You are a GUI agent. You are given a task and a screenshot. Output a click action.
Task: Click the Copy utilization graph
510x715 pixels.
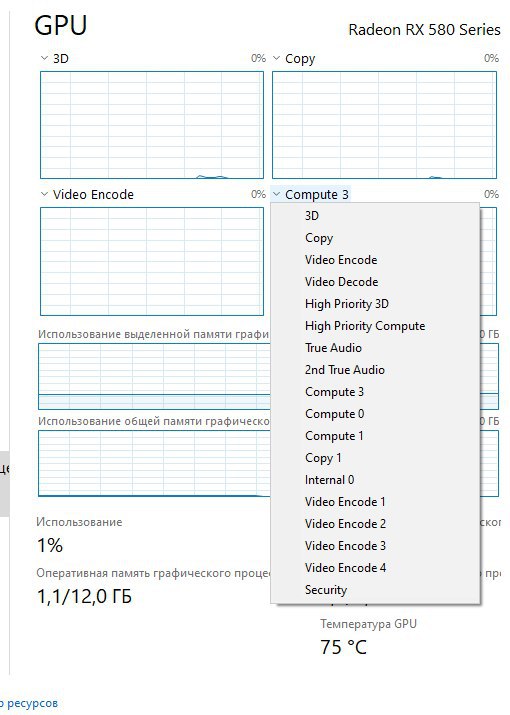click(x=384, y=124)
